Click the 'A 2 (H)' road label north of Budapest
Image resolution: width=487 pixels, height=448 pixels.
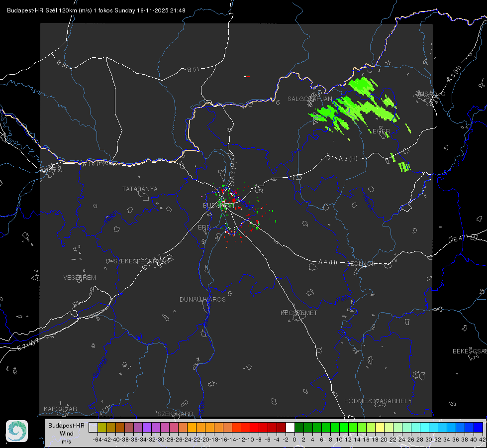[x=233, y=170]
